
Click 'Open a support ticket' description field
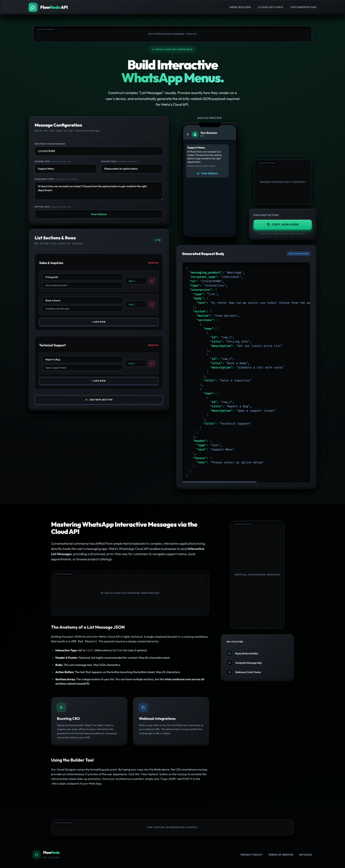pos(82,368)
